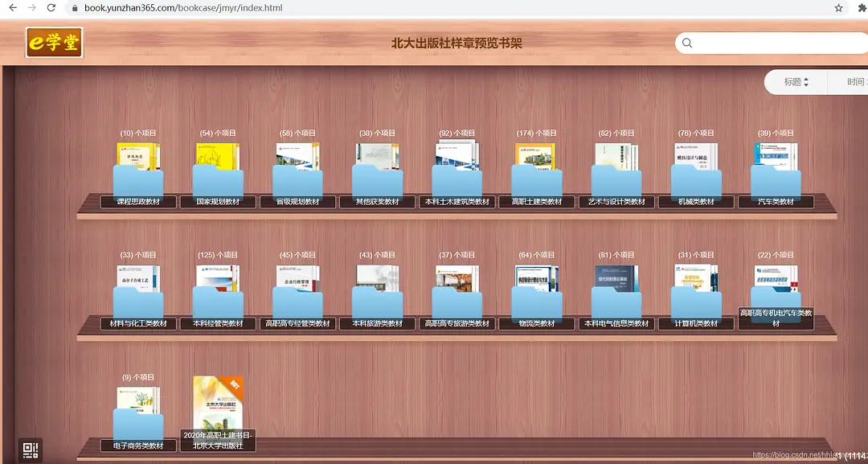Bookmark this page with star icon
The image size is (868, 464).
click(838, 8)
